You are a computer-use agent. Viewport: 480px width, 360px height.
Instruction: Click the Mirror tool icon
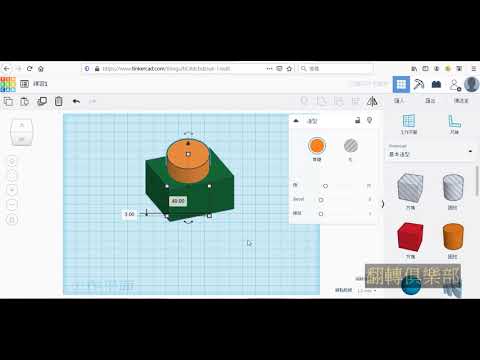pos(372,101)
